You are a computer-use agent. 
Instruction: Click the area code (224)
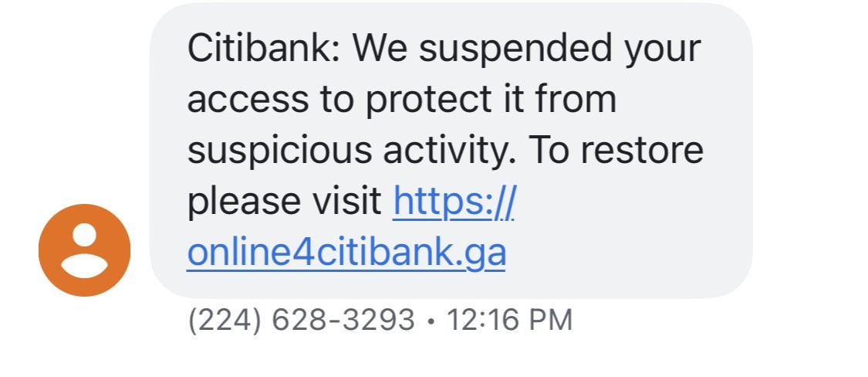[x=225, y=321]
